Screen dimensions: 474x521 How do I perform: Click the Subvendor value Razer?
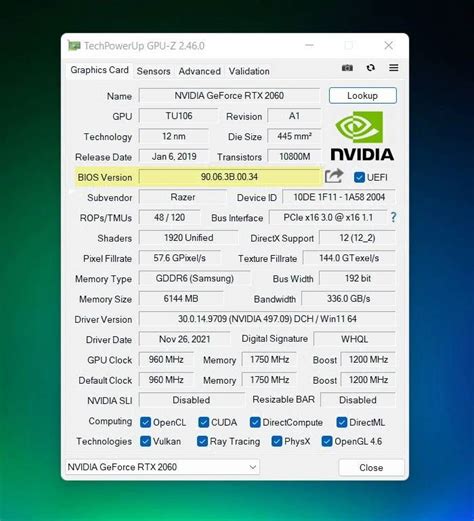coord(183,197)
